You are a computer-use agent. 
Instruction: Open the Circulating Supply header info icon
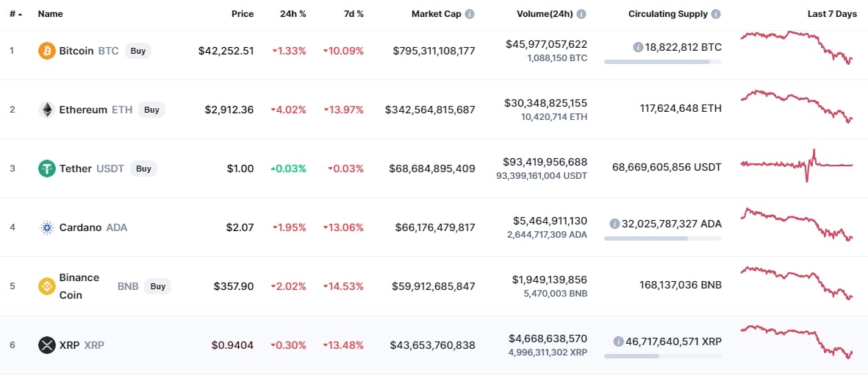click(x=716, y=14)
